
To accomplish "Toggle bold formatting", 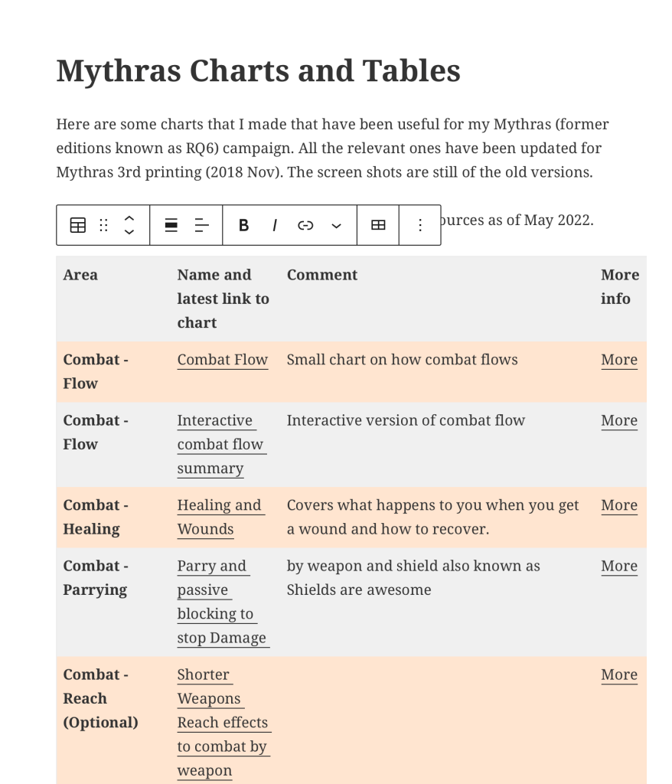I will 243,225.
